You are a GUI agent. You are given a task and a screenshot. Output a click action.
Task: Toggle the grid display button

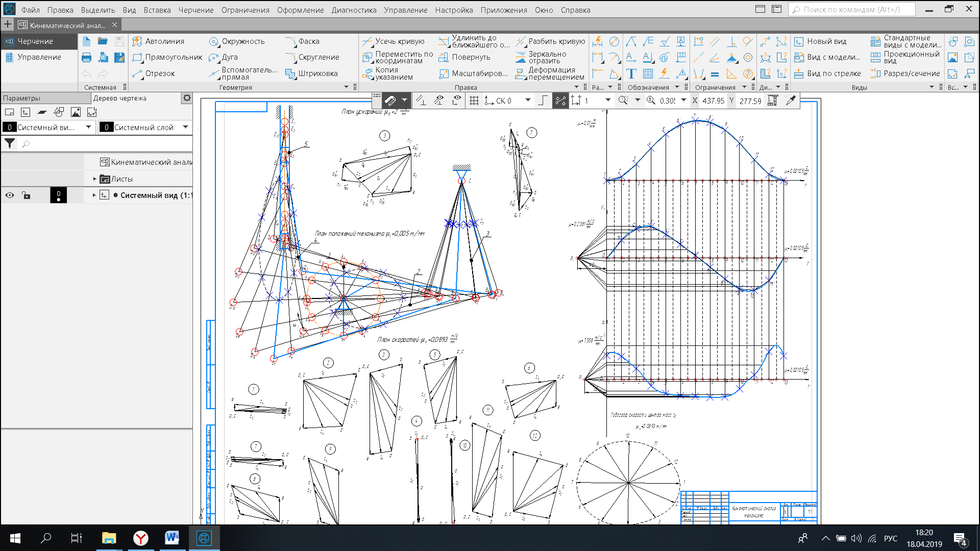pos(474,101)
